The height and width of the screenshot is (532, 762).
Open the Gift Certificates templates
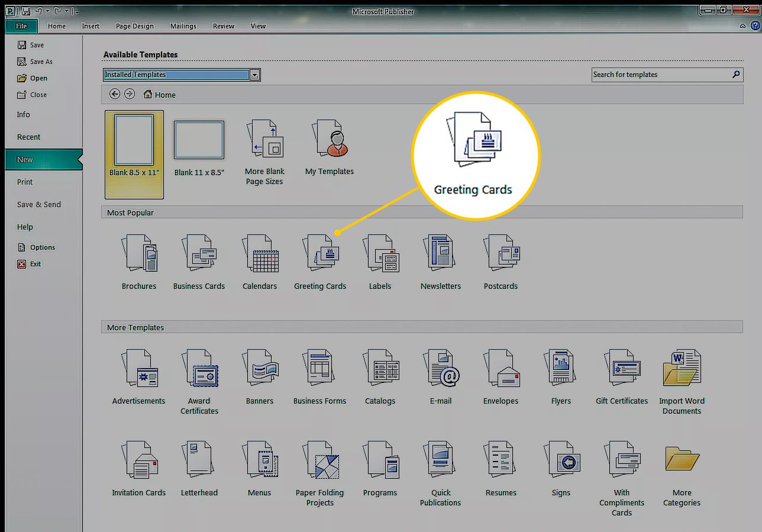click(622, 376)
